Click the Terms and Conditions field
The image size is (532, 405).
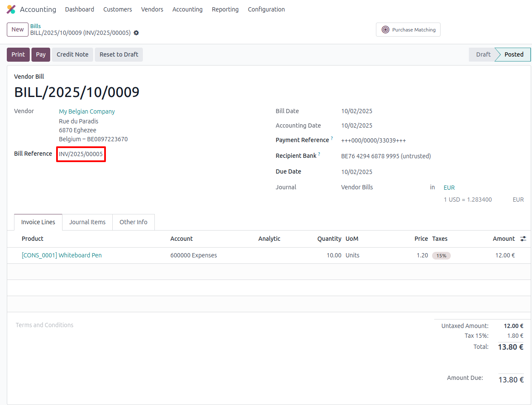45,325
